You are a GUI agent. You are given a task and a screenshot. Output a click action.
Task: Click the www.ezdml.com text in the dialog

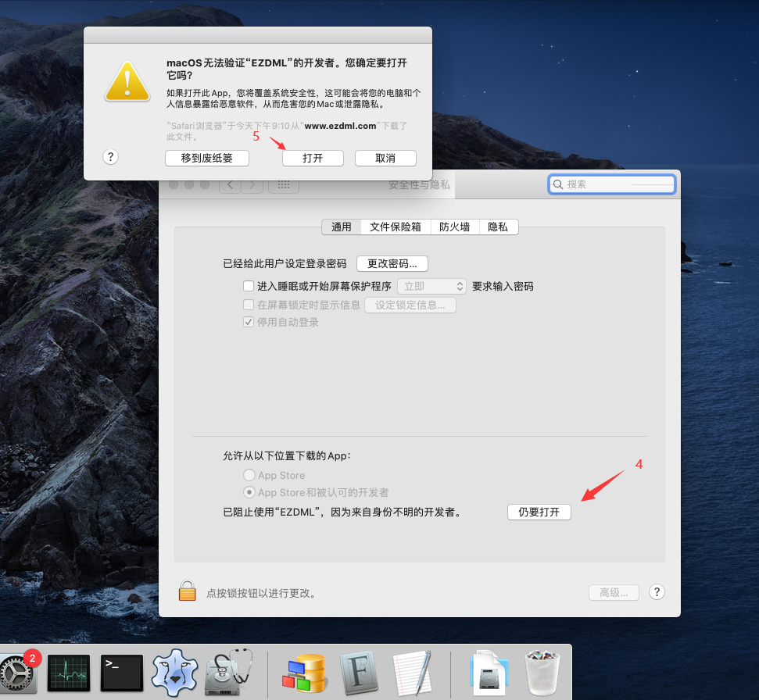[x=340, y=126]
